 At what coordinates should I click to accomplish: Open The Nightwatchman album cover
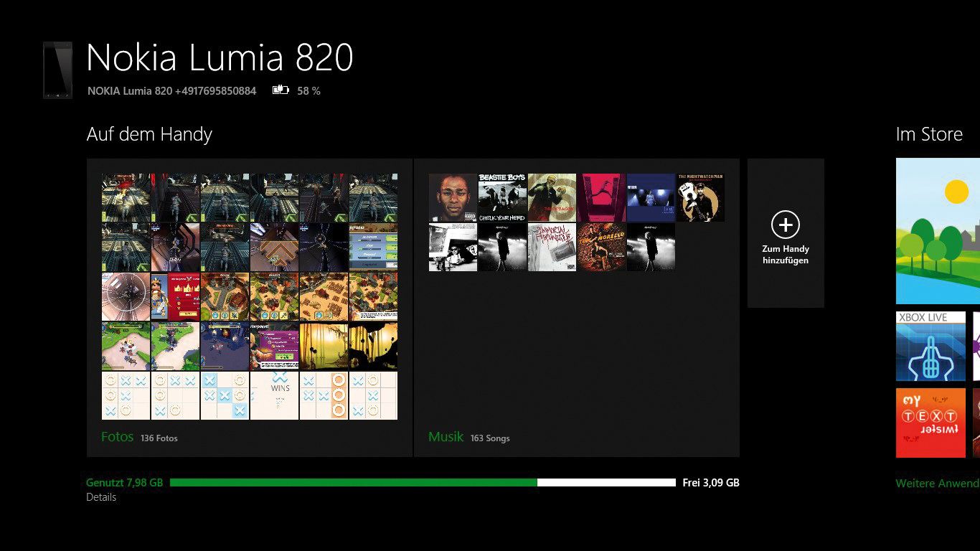(x=700, y=197)
